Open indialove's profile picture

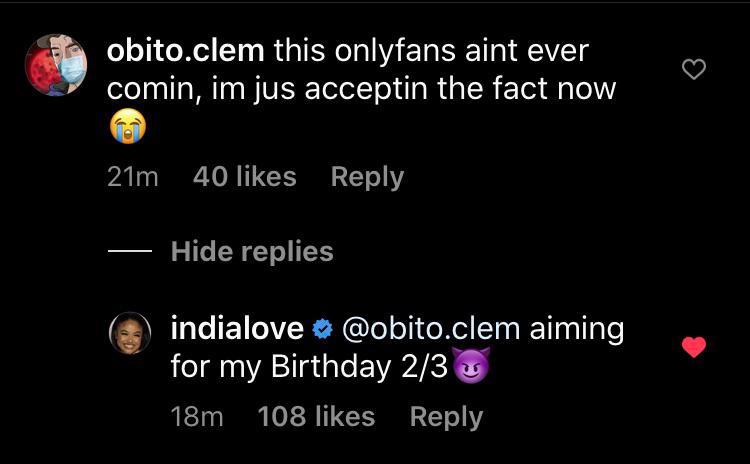point(129,333)
